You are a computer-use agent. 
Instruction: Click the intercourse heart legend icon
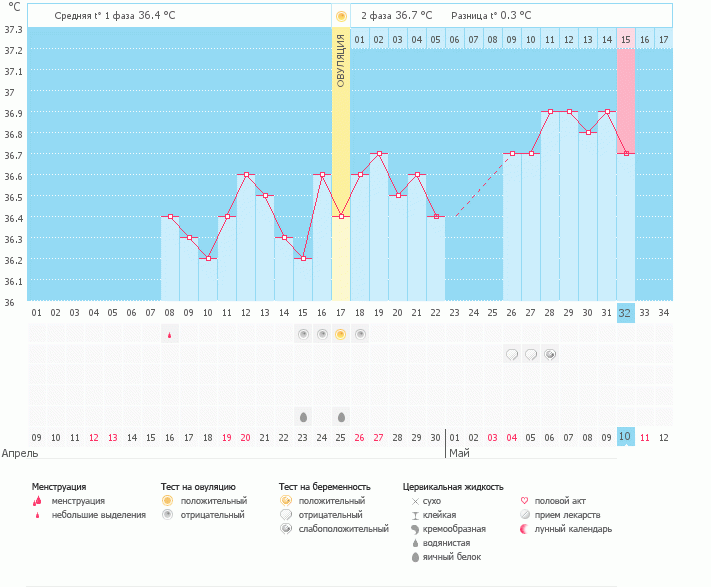point(525,501)
